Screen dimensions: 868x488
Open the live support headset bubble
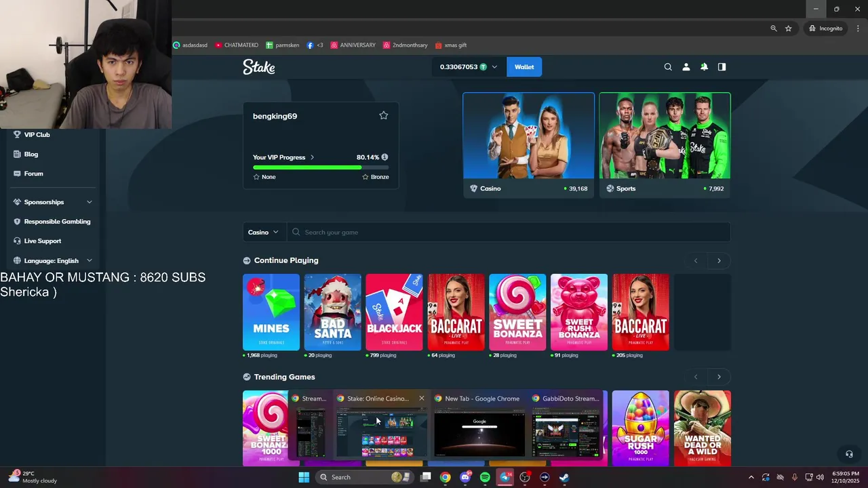[848, 454]
